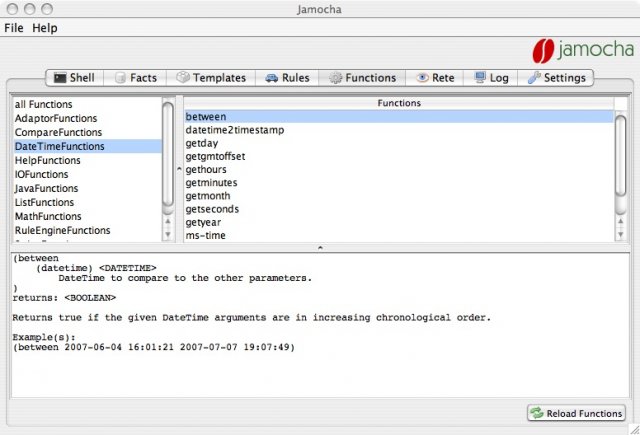This screenshot has width=640, height=435.
Task: Click the Functions column header
Action: [398, 103]
